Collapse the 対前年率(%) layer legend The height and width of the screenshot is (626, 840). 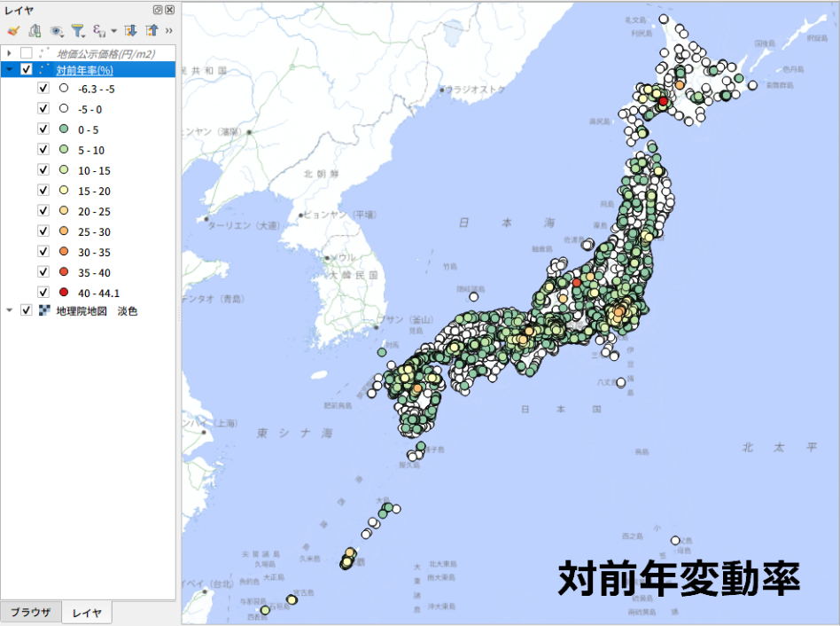[9, 70]
